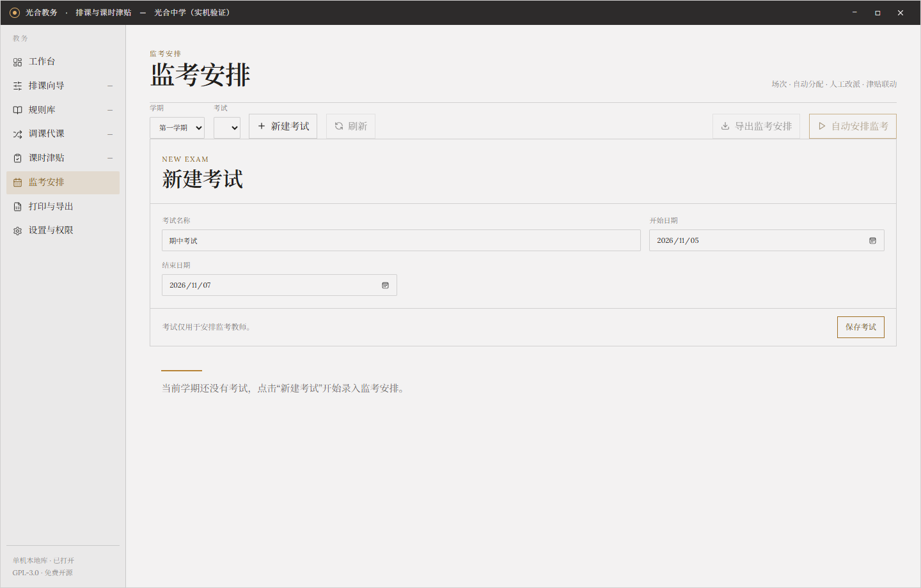The height and width of the screenshot is (588, 921).
Task: Expand the 调课代课 sidebar section
Action: pos(110,134)
